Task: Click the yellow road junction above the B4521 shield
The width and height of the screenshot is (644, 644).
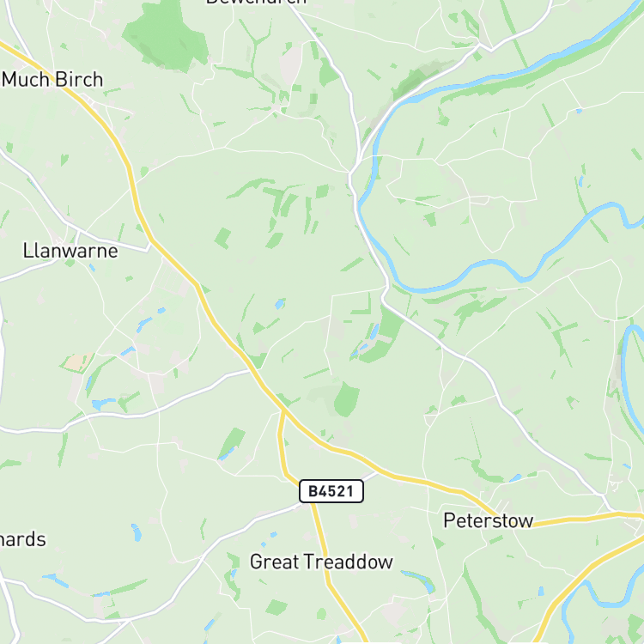Action: [283, 410]
